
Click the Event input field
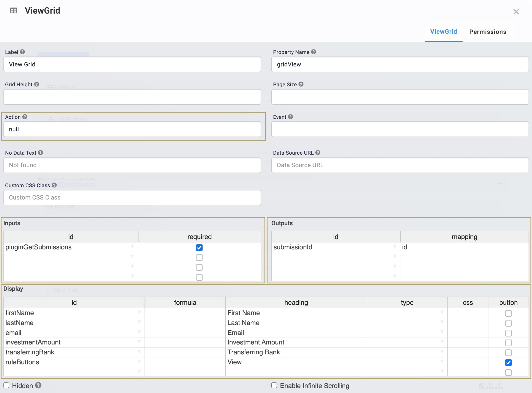coord(400,129)
